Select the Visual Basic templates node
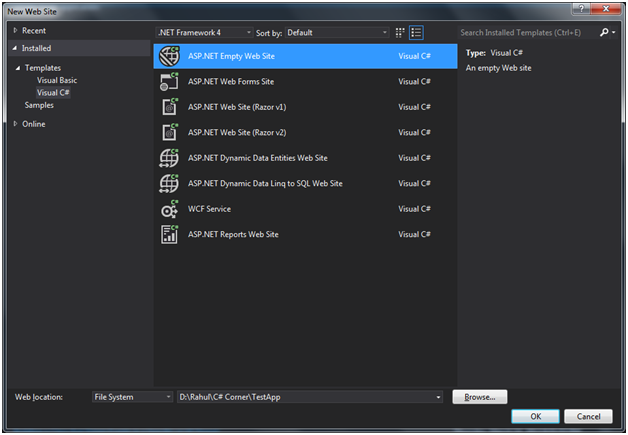628x435 pixels. 57,80
